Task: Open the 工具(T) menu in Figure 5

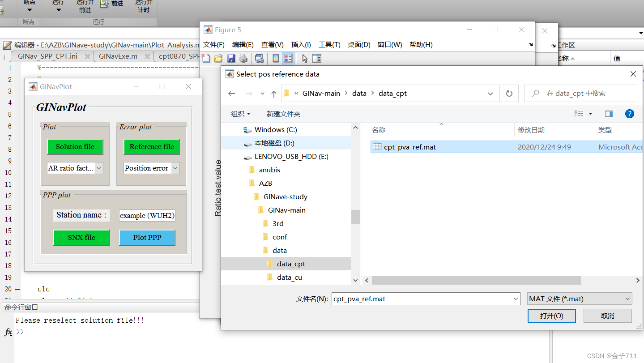Action: point(329,44)
